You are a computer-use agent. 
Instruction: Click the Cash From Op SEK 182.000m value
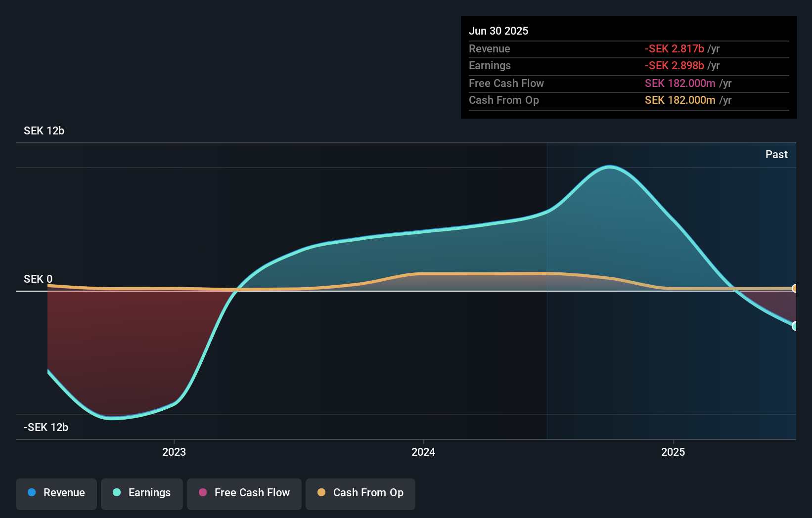coord(680,100)
